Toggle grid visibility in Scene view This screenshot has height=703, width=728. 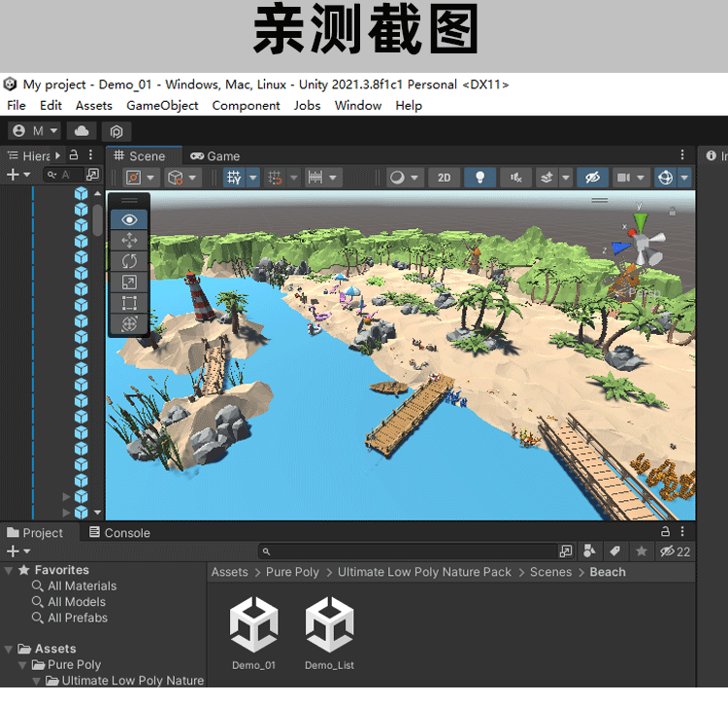(234, 178)
